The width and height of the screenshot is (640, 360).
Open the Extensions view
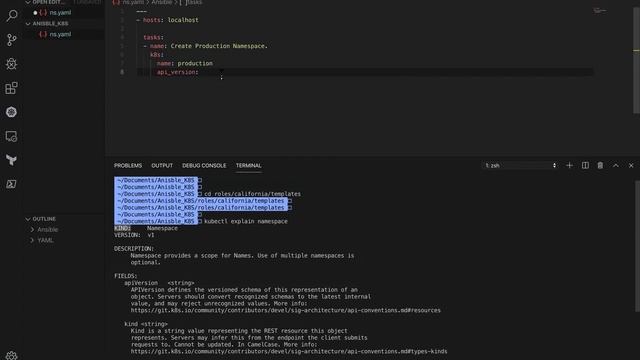(11, 88)
